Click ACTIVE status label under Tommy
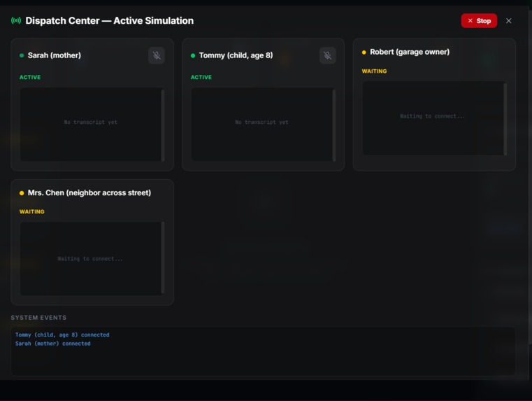532x401 pixels. coord(201,78)
